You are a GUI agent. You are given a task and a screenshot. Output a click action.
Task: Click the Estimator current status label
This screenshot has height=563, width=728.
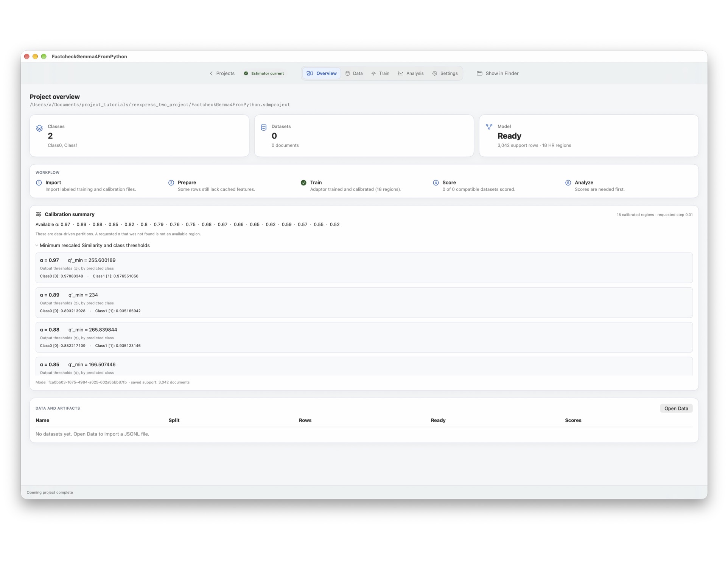(x=268, y=73)
